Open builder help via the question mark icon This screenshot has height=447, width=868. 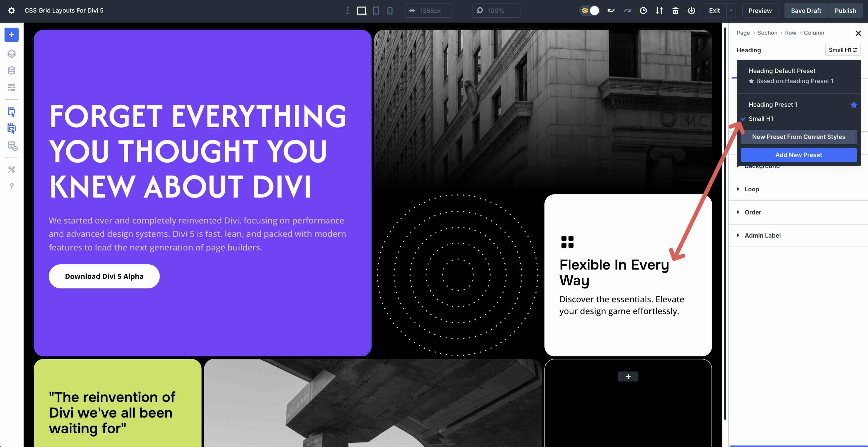coord(12,186)
